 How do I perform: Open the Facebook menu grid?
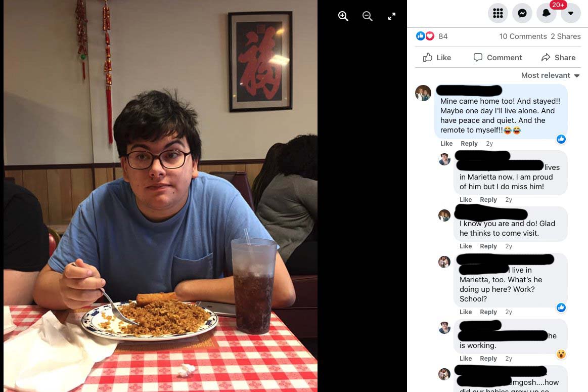coord(497,13)
